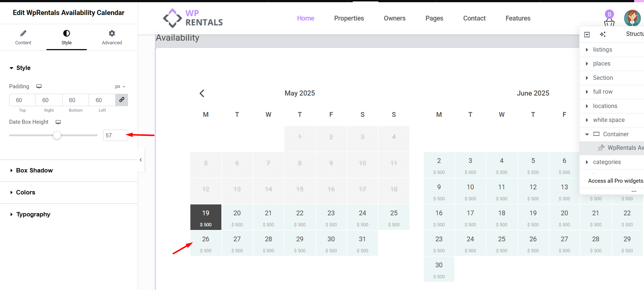This screenshot has width=644, height=290.
Task: Open the Content tab pencil icon
Action: coord(23,33)
